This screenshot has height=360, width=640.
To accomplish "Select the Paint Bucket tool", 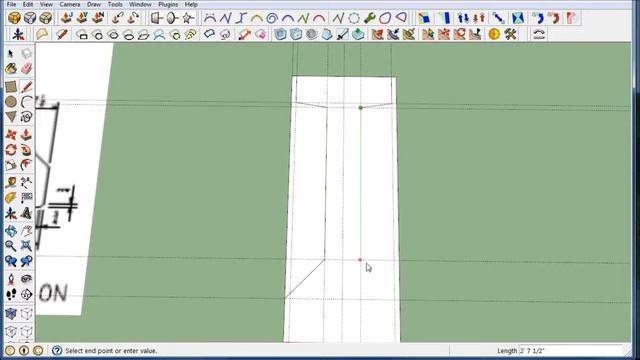I will click(x=11, y=69).
